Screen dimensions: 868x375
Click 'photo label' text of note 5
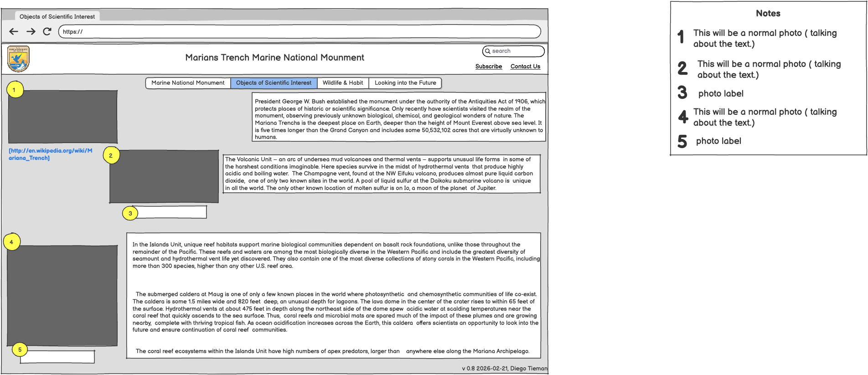point(718,141)
